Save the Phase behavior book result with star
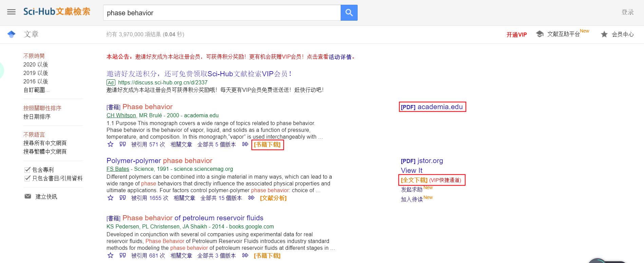 (110, 144)
